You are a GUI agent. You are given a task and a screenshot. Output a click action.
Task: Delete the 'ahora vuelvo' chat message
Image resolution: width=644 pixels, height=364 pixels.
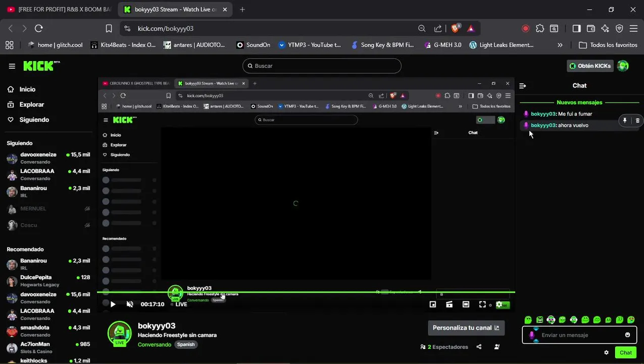click(637, 121)
